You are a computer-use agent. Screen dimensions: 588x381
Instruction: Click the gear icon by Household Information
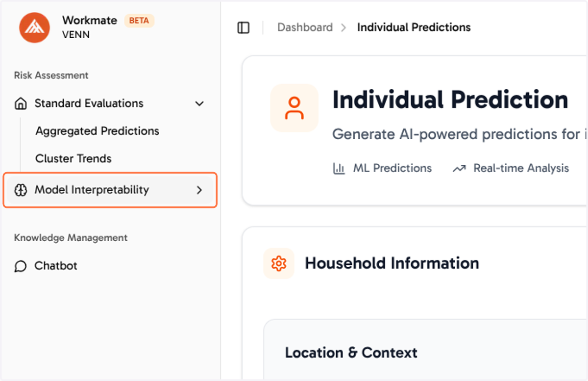pos(279,263)
